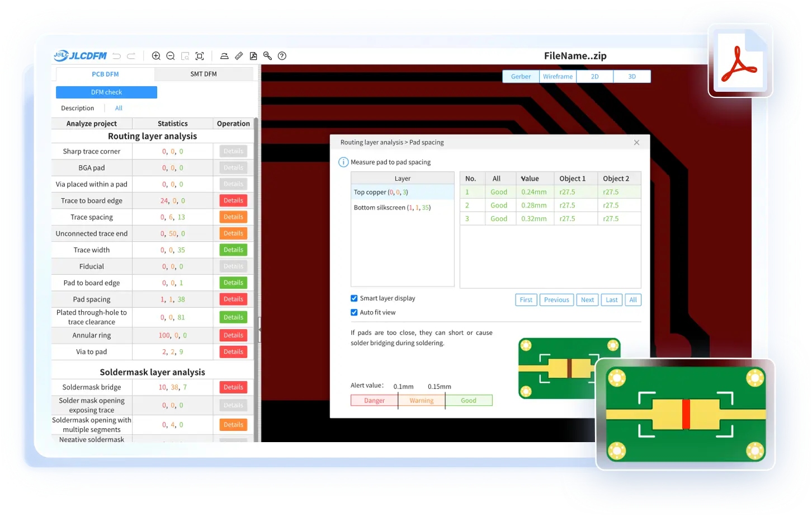Screen dimensions: 812x516
Task: Sort by Value column header
Action: point(535,179)
